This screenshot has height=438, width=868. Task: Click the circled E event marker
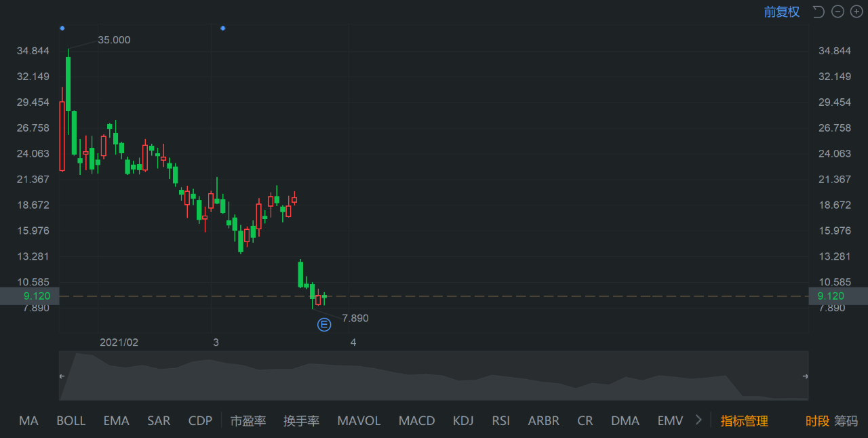point(324,325)
